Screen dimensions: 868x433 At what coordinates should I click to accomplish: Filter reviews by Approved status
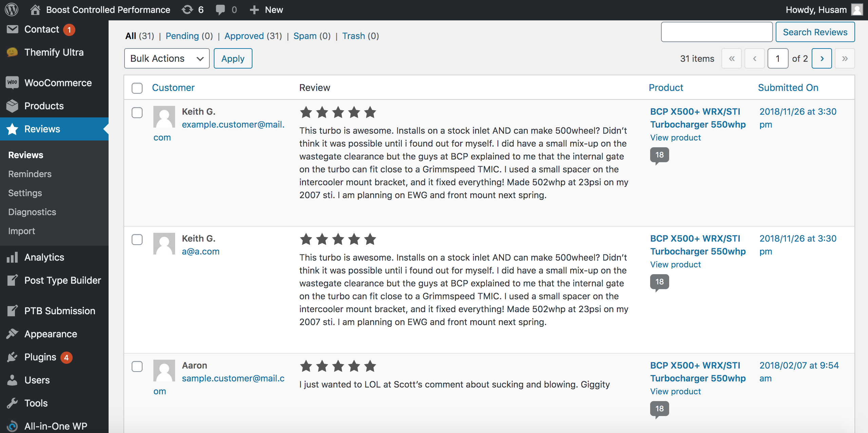[244, 36]
